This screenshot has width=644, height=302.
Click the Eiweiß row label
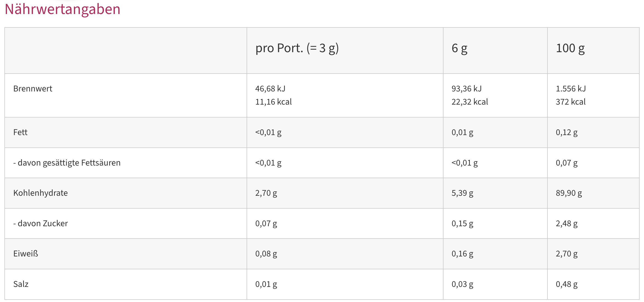click(26, 254)
